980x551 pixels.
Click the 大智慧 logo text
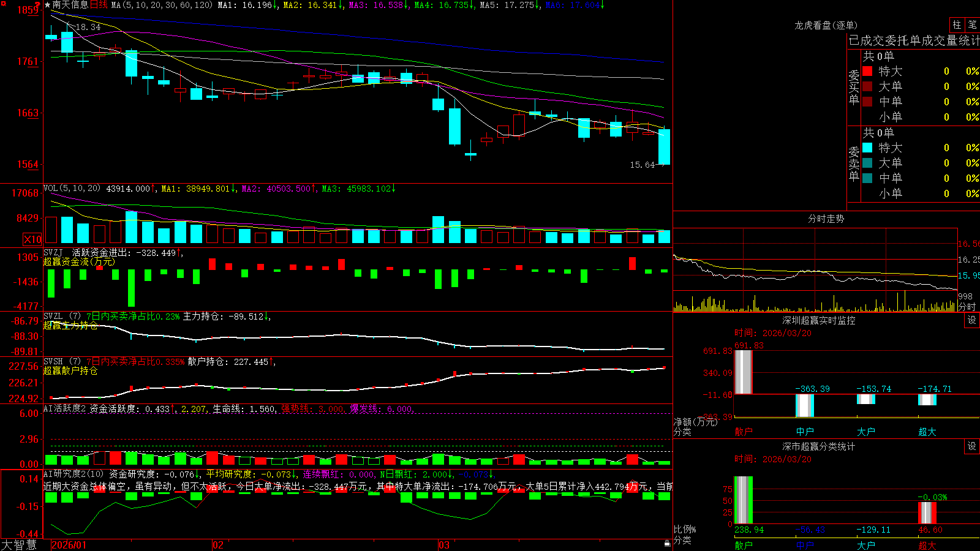(19, 544)
